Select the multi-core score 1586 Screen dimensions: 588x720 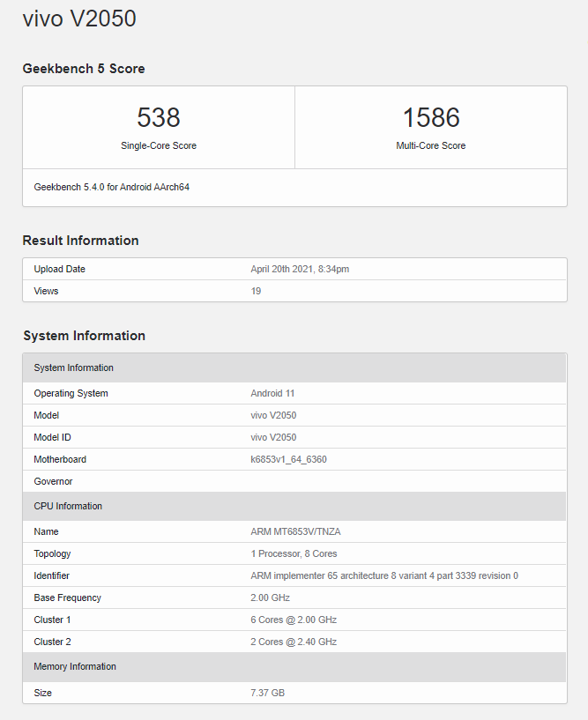pos(431,117)
